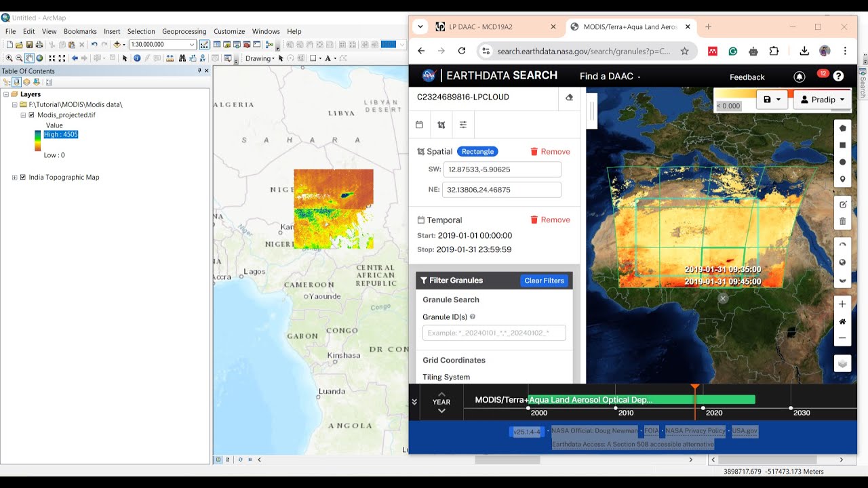This screenshot has height=488, width=868.
Task: Bookmark this page with the star
Action: point(684,51)
